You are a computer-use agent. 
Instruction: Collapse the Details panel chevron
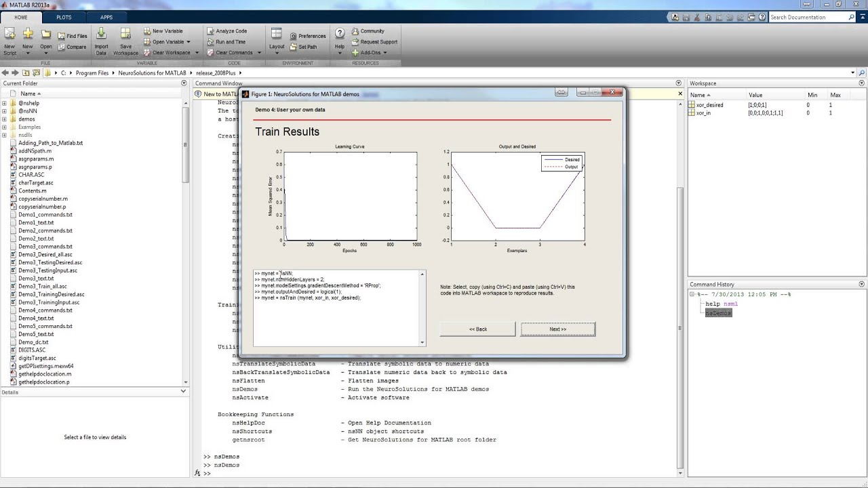tap(183, 391)
